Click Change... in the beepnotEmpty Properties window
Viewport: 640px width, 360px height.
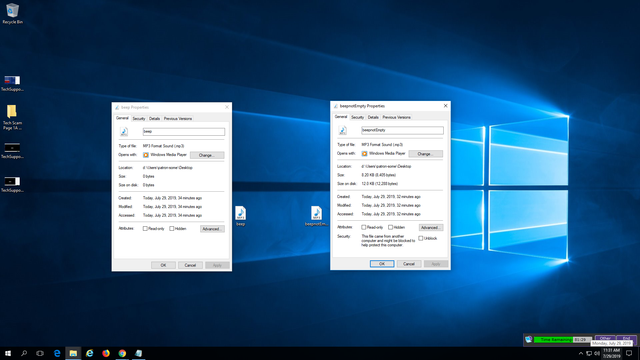(426, 154)
